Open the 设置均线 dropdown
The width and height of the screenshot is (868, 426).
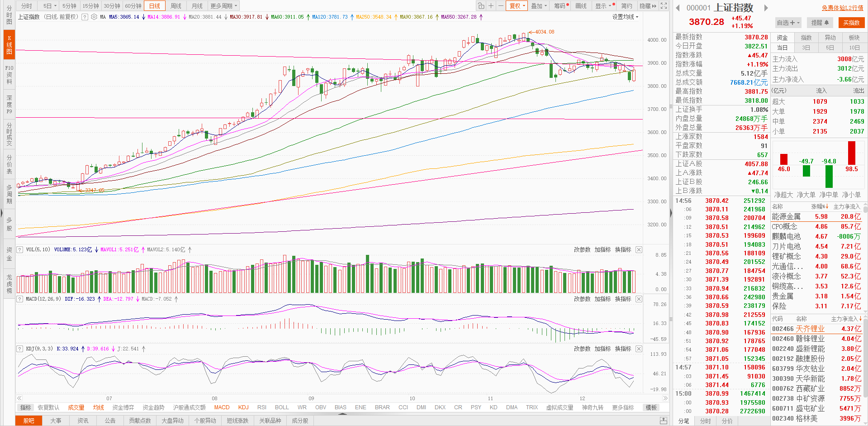point(625,17)
